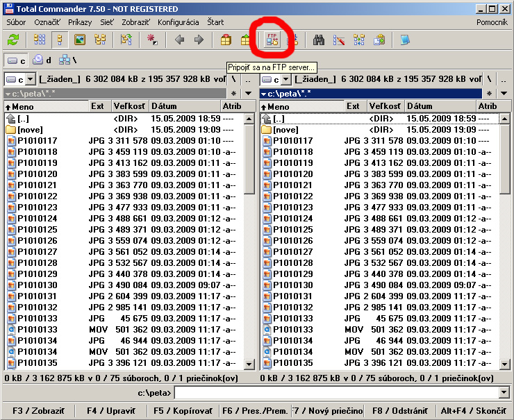Click the command line input field
514x420 pixels.
[x=337, y=392]
